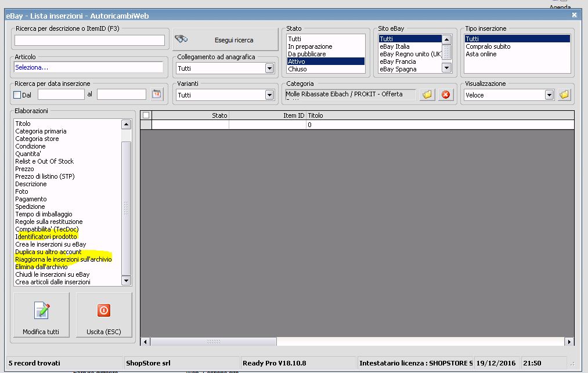Select Prezzo di listino (STP)
This screenshot has height=373, width=588.
click(67, 176)
